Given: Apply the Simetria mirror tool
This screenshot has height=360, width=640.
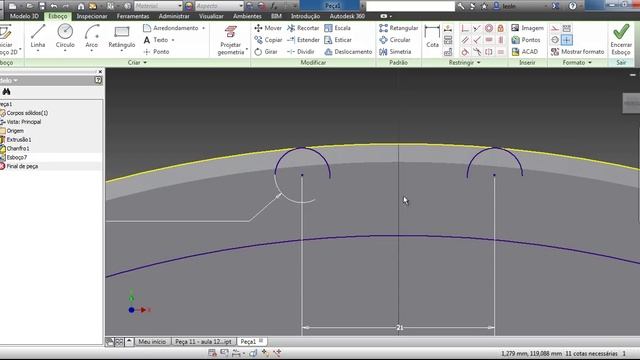Looking at the screenshot, I should (x=395, y=51).
